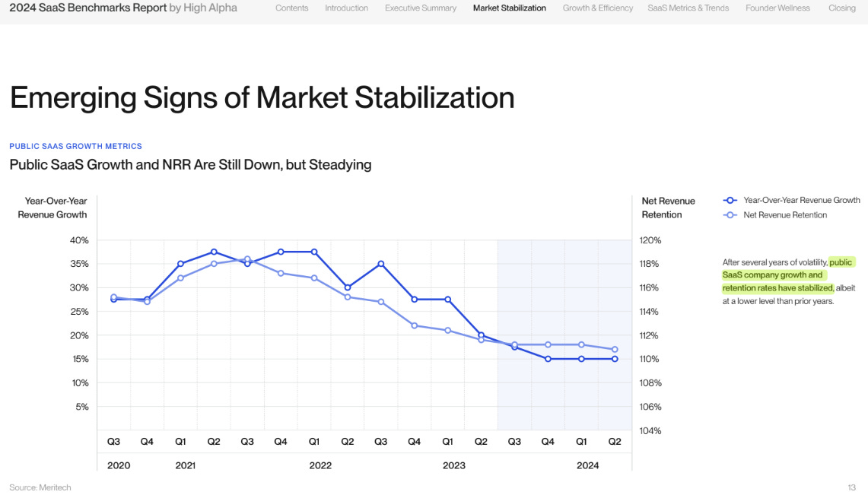This screenshot has width=868, height=498.
Task: Select the Q2 2024 revenue growth data point
Action: (615, 359)
